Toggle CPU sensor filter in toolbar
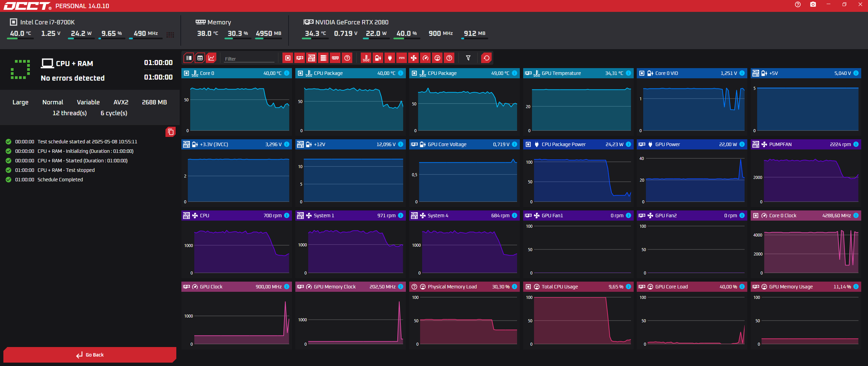The image size is (868, 366). [288, 58]
